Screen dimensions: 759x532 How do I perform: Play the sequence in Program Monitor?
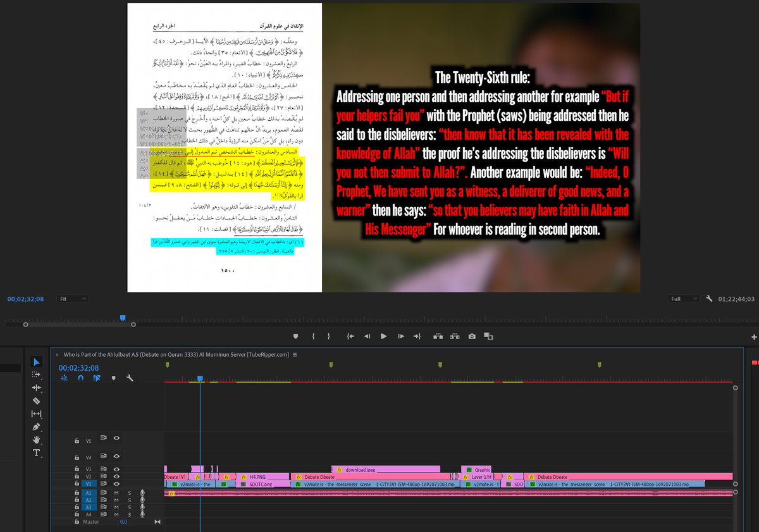[x=383, y=337]
